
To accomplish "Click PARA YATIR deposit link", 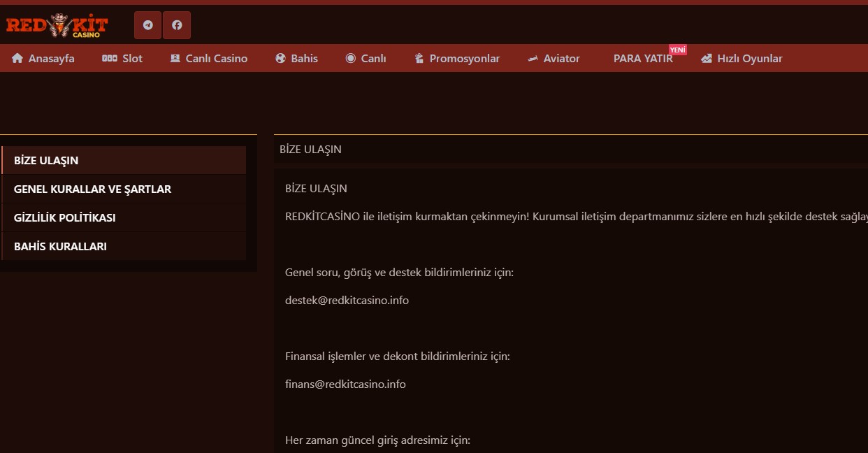I will click(643, 59).
